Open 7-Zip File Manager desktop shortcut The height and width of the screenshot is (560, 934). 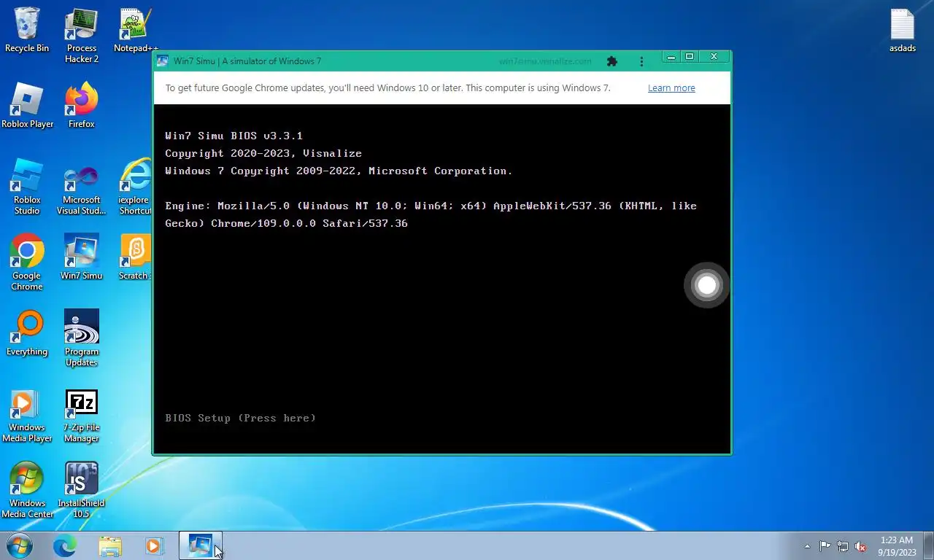(82, 416)
